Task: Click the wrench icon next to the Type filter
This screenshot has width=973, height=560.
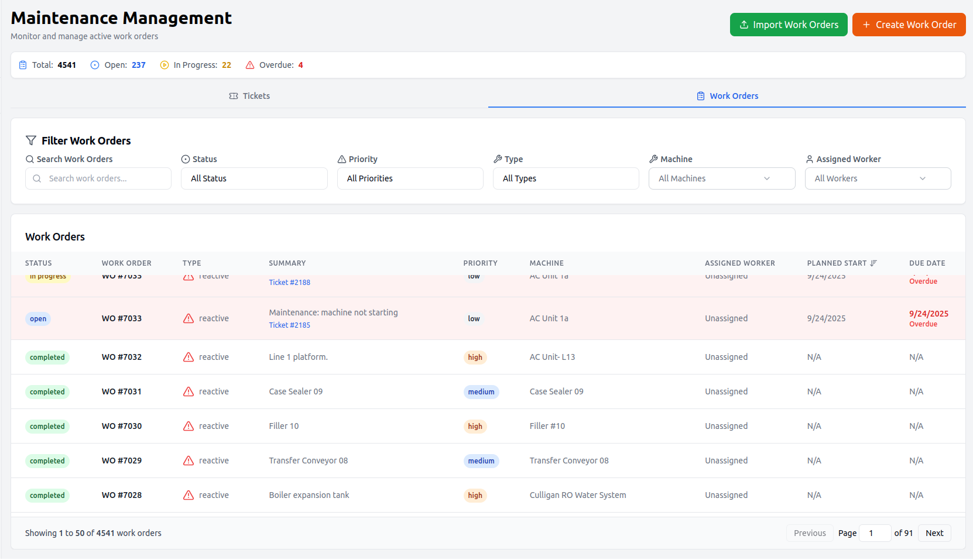Action: pos(497,159)
